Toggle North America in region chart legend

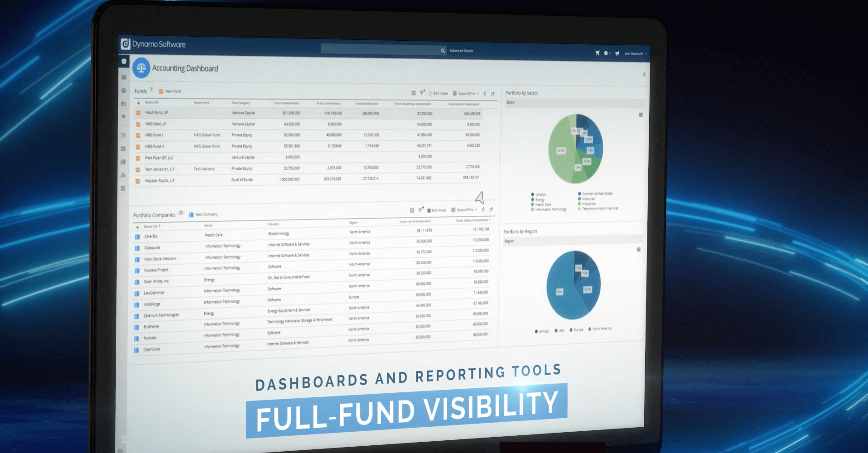point(599,329)
